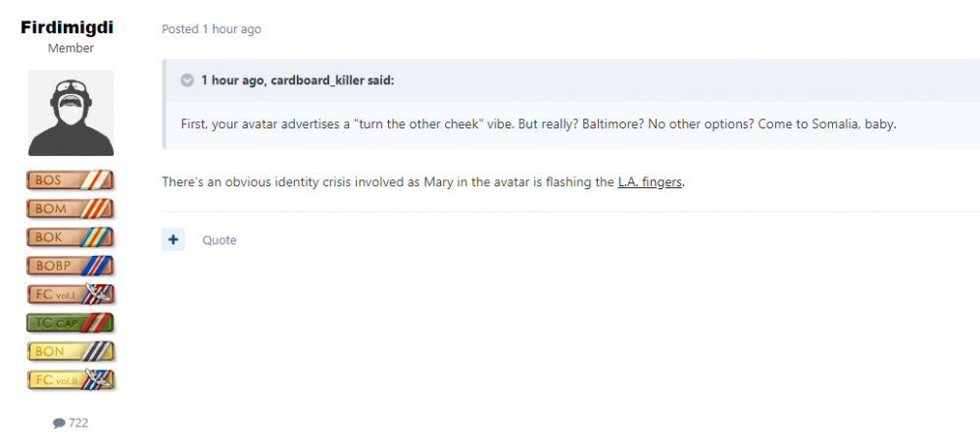The width and height of the screenshot is (980, 446).
Task: Collapse the quote with the chevron icon
Action: (187, 80)
